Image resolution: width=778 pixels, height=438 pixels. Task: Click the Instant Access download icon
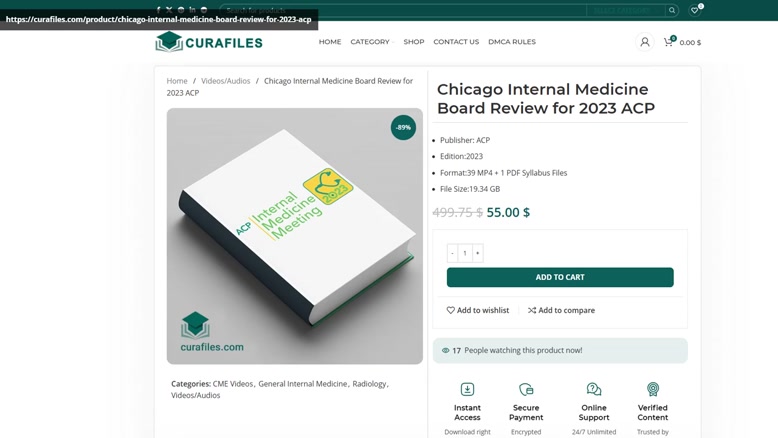click(467, 389)
